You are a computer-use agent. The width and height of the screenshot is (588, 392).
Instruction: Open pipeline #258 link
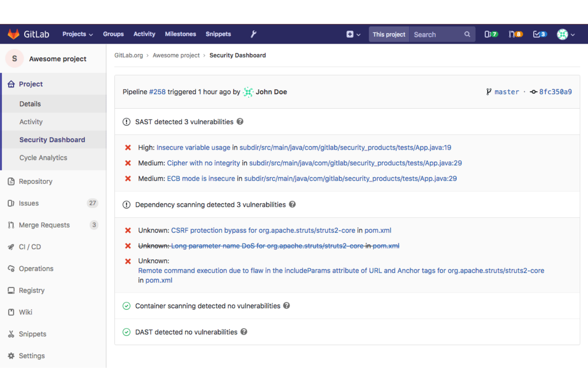pos(157,92)
